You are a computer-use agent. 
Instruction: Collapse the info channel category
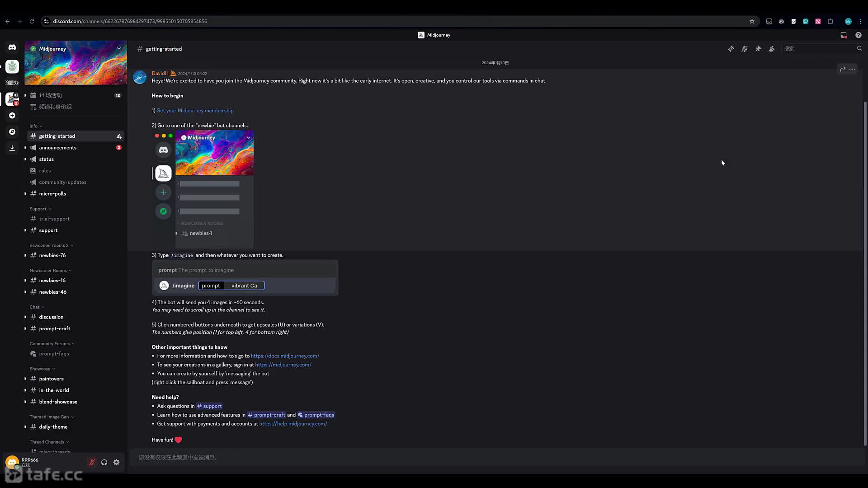36,126
